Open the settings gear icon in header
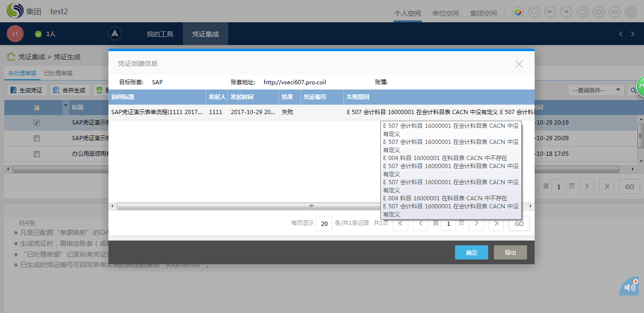The image size is (644, 313). (x=631, y=12)
